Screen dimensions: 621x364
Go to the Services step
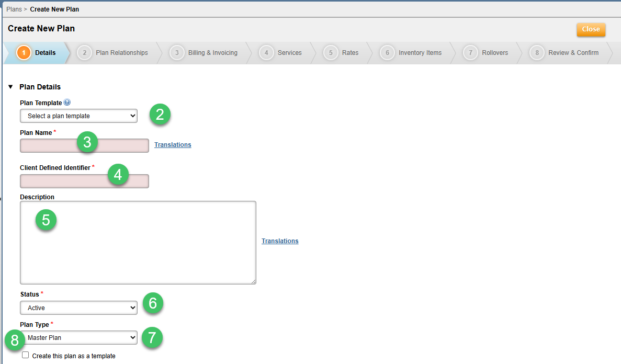tap(288, 52)
